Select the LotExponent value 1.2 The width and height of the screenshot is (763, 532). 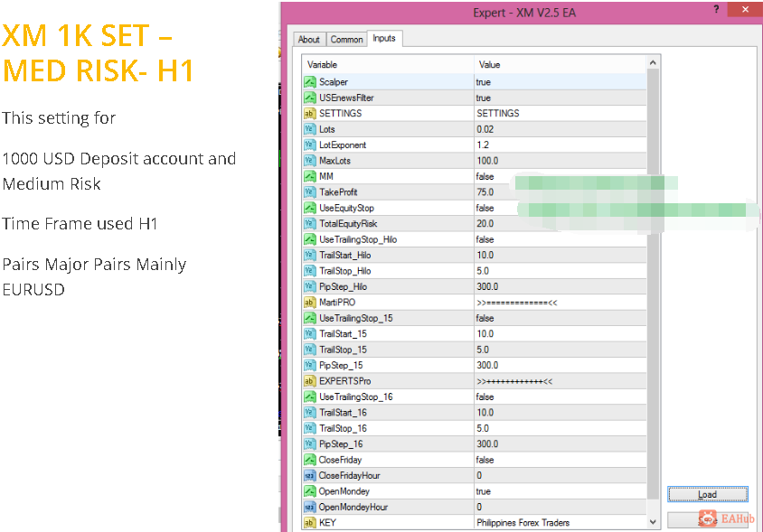coord(560,145)
